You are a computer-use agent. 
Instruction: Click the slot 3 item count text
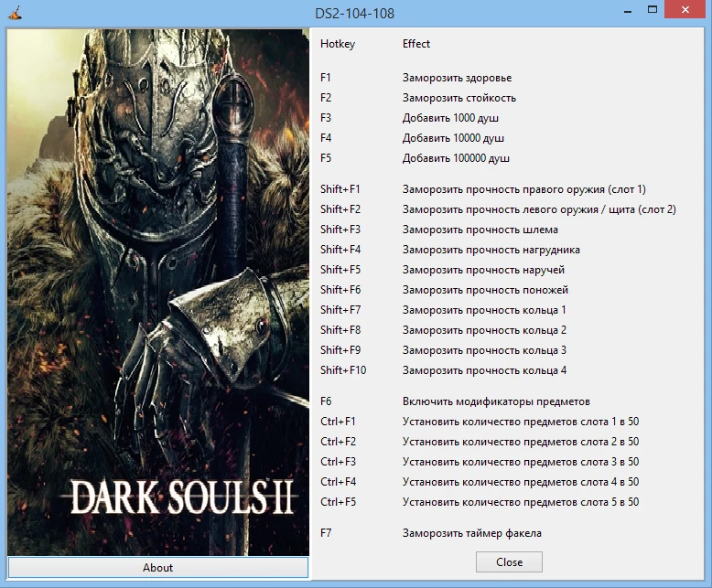(521, 462)
